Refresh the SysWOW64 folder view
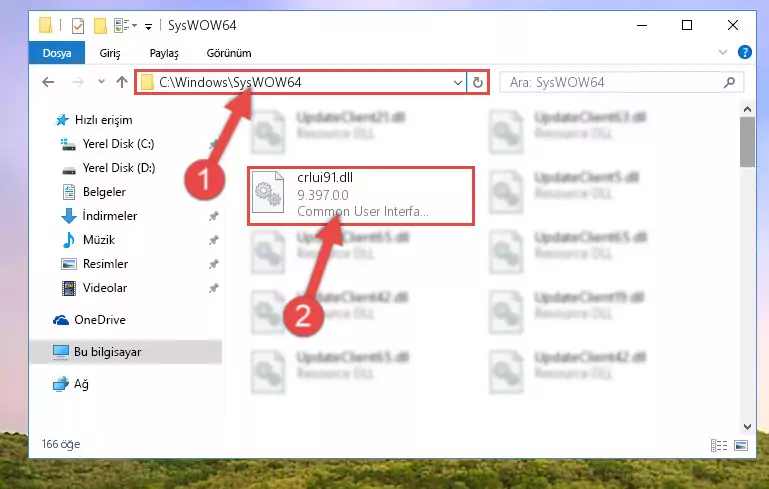Viewport: 769px width, 489px height. (x=478, y=82)
